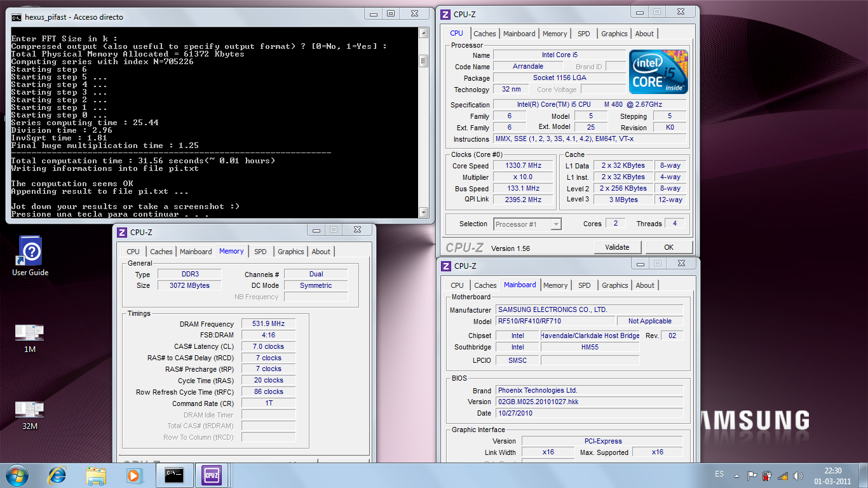Click the memory Size value 3072 MBytes
This screenshot has height=488, width=868.
pyautogui.click(x=189, y=286)
